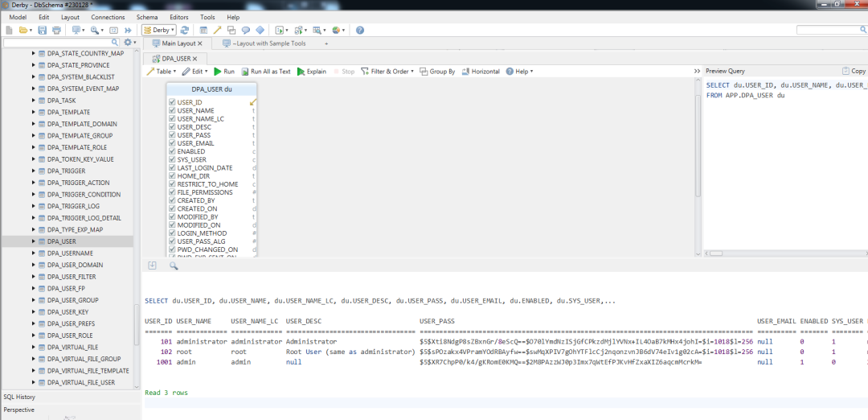The width and height of the screenshot is (868, 420).
Task: Open the Schema menu
Action: (147, 17)
